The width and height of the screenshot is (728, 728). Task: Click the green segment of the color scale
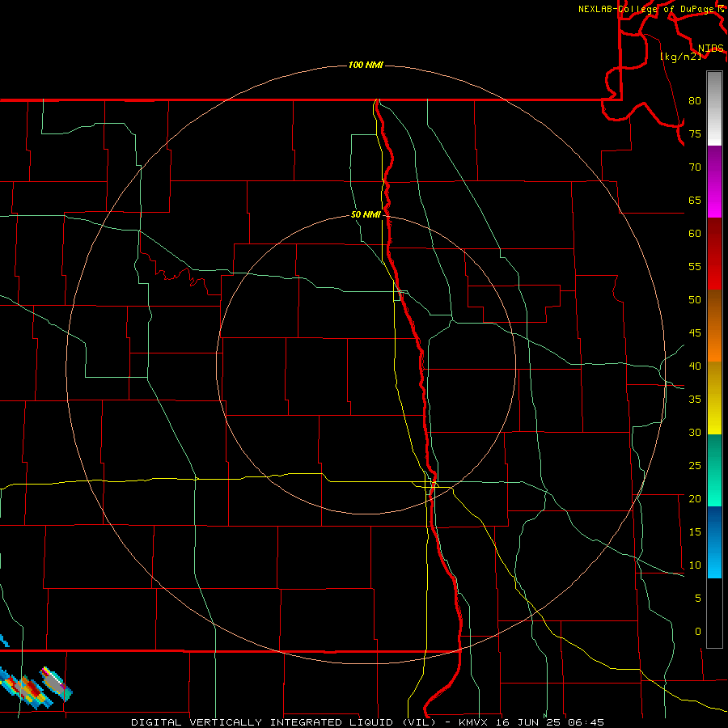coord(714,470)
